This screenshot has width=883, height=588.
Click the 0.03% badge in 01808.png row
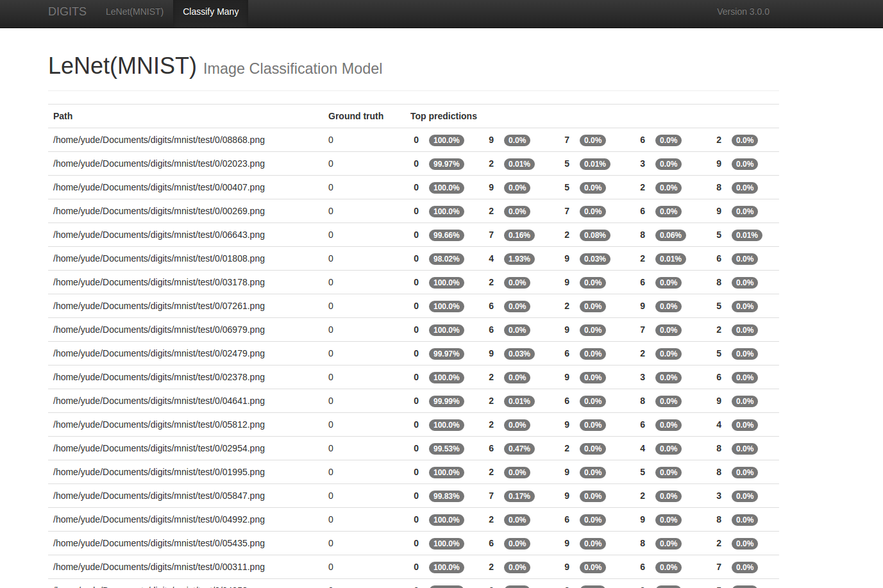[595, 259]
